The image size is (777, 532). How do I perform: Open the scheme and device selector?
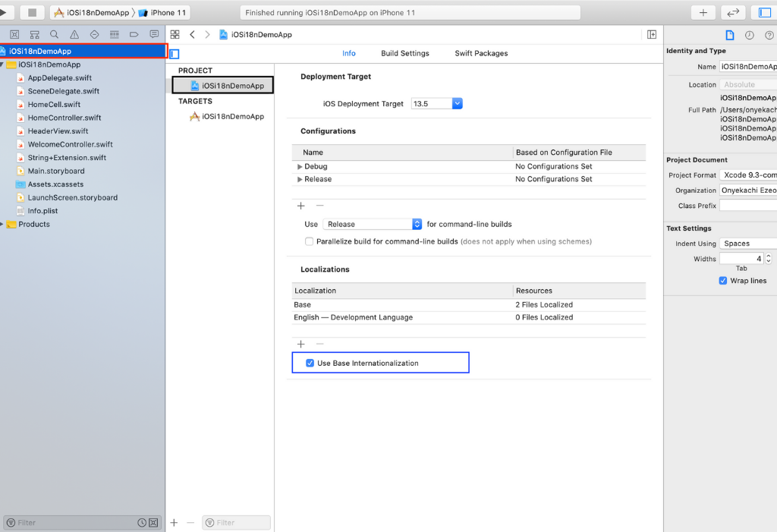coord(120,12)
